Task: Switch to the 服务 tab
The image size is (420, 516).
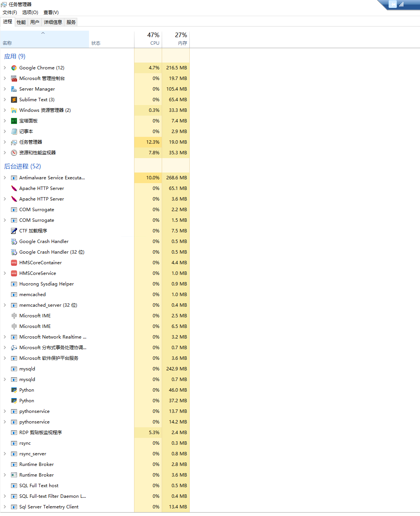Action: [x=71, y=22]
